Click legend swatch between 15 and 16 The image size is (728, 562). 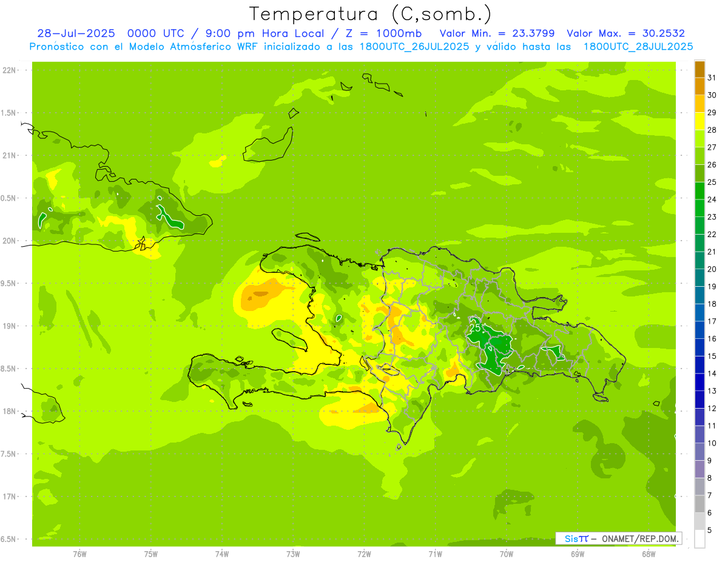point(699,347)
